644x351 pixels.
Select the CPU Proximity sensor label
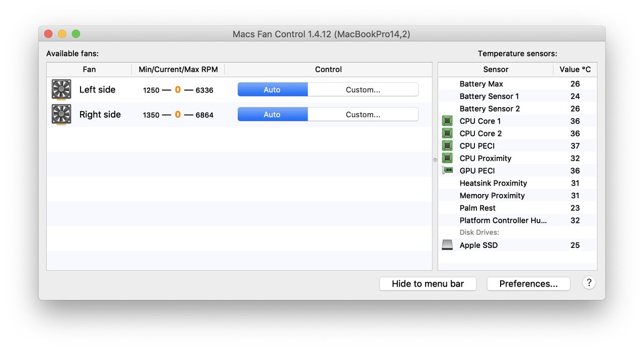(x=485, y=158)
